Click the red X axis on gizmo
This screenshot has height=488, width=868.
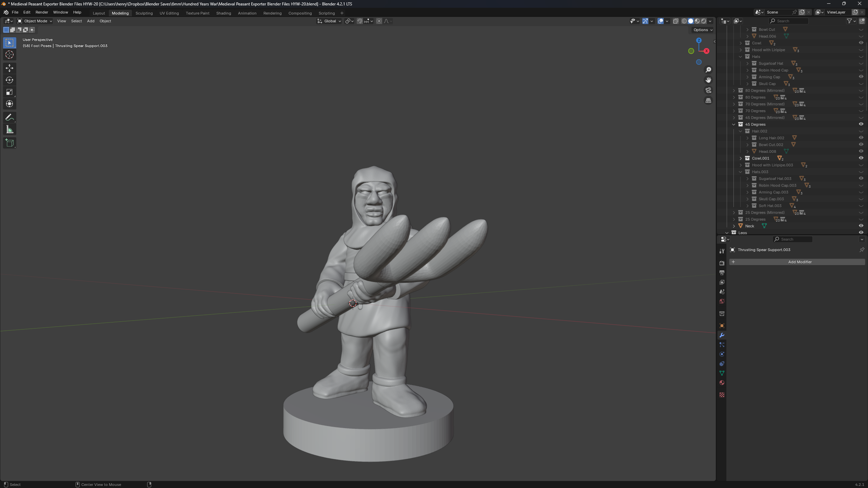click(706, 51)
